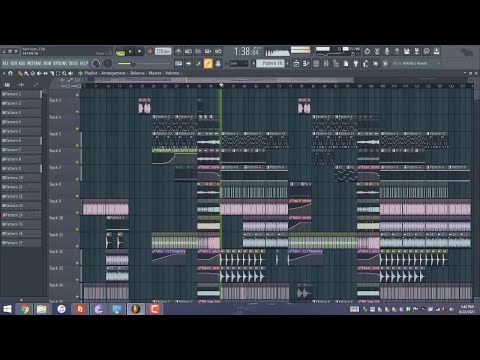Open the Piano roll view icon
480x360 pixels.
point(306,63)
